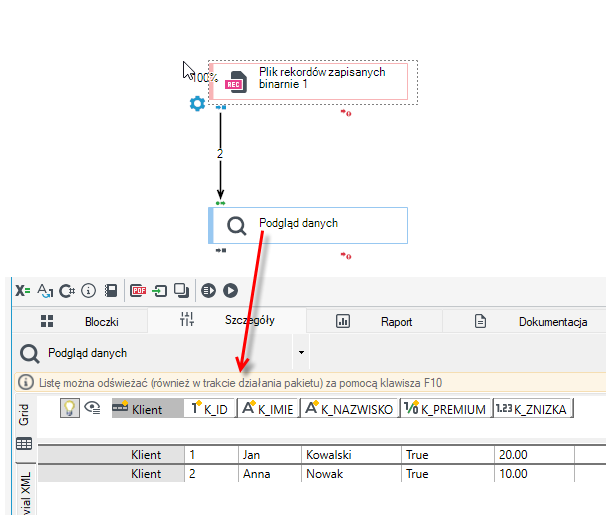Click the blue gear icon beside REC block
This screenshot has height=515, width=606.
[197, 104]
